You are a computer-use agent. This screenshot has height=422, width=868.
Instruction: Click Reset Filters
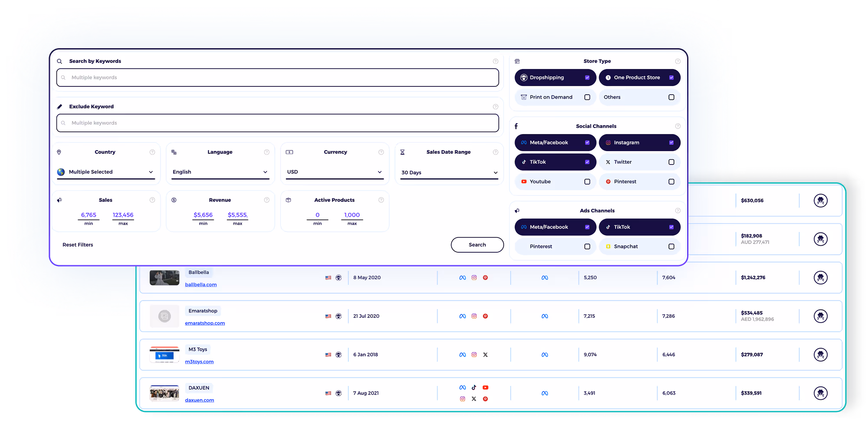tap(78, 245)
